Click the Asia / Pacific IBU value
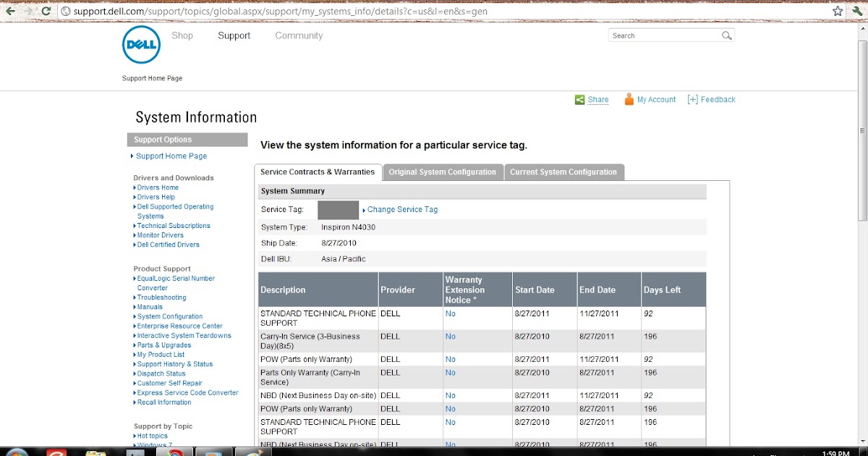Viewport: 868px width, 456px height. click(344, 258)
